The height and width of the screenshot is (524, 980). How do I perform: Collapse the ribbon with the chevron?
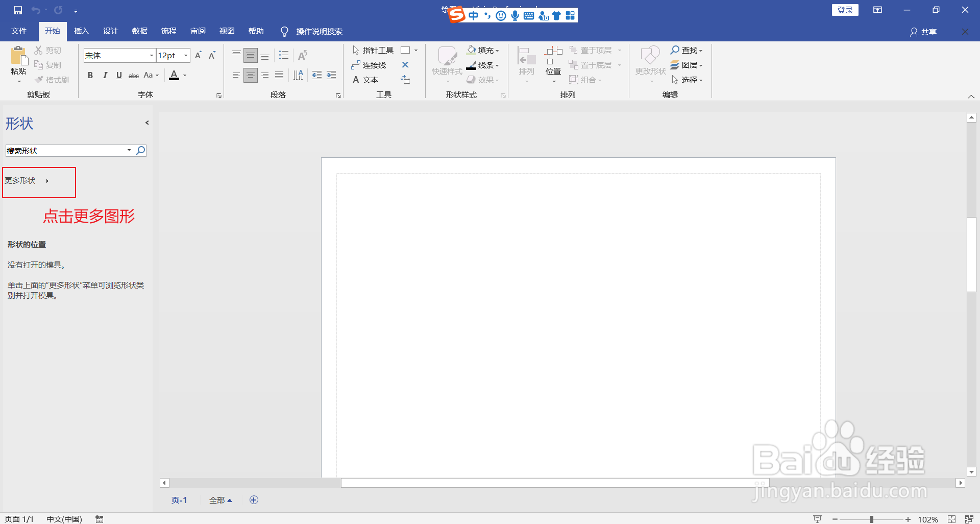point(971,97)
